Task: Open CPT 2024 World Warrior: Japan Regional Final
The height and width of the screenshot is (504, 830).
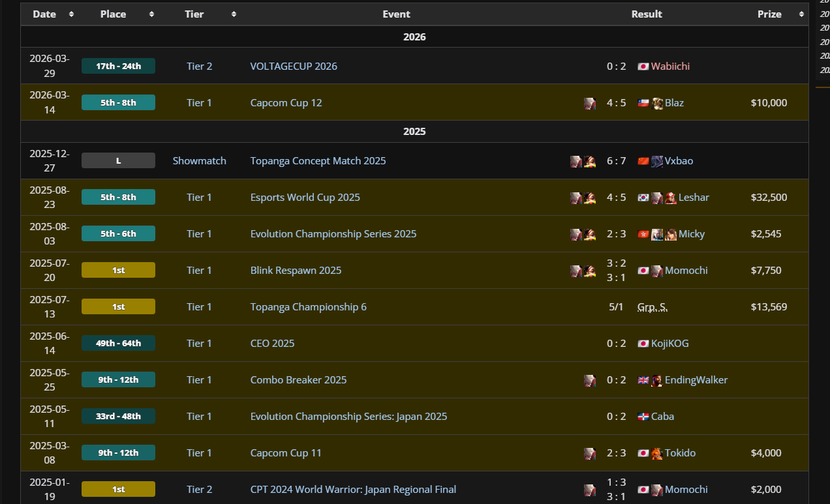Action: (x=353, y=490)
